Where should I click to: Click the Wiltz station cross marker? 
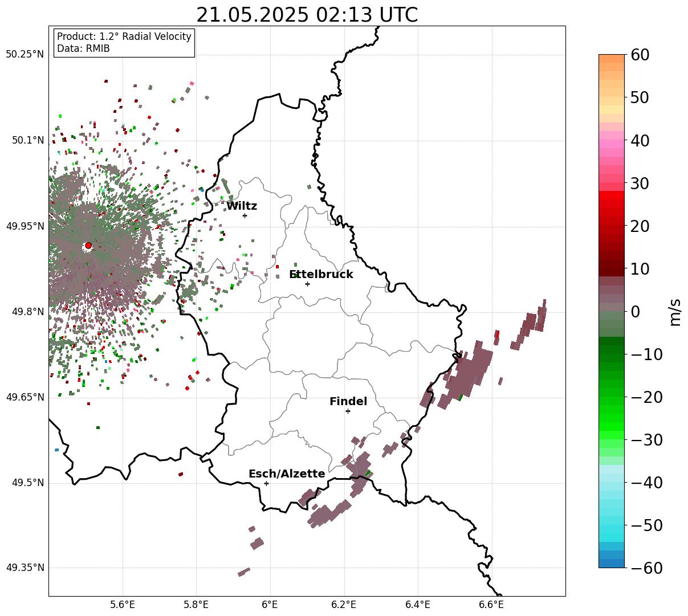coord(245,215)
